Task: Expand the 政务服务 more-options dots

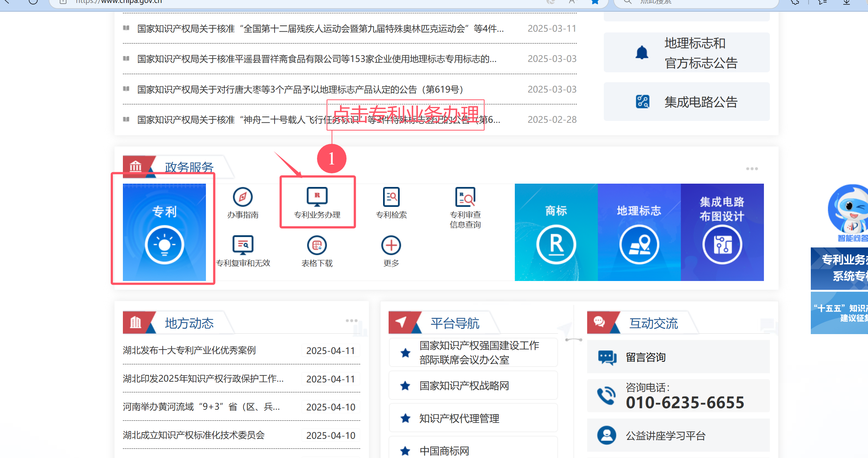Action: click(752, 169)
